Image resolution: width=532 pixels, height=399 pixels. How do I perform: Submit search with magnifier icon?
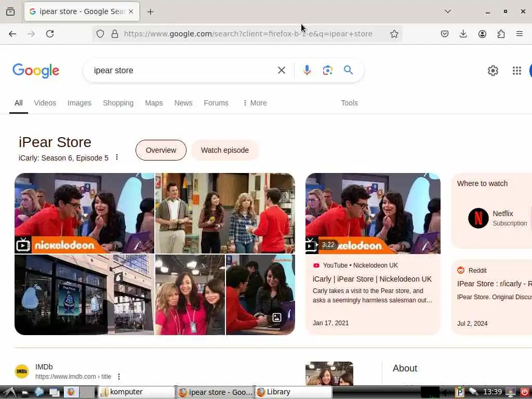pos(349,70)
